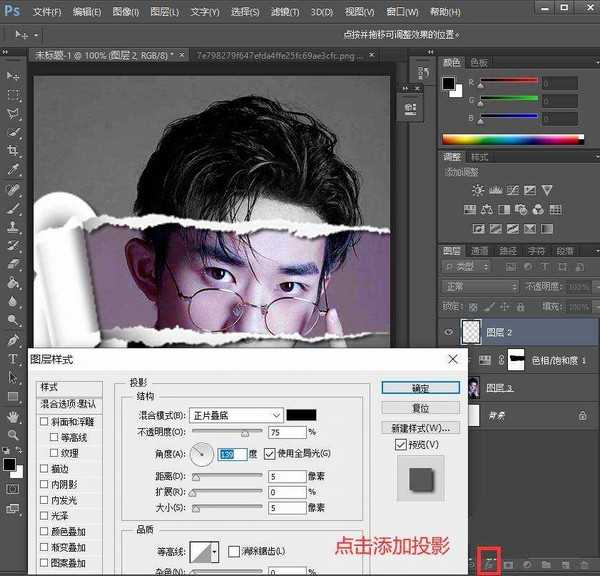The height and width of the screenshot is (576, 600).
Task: Click the 确定 button
Action: 420,388
